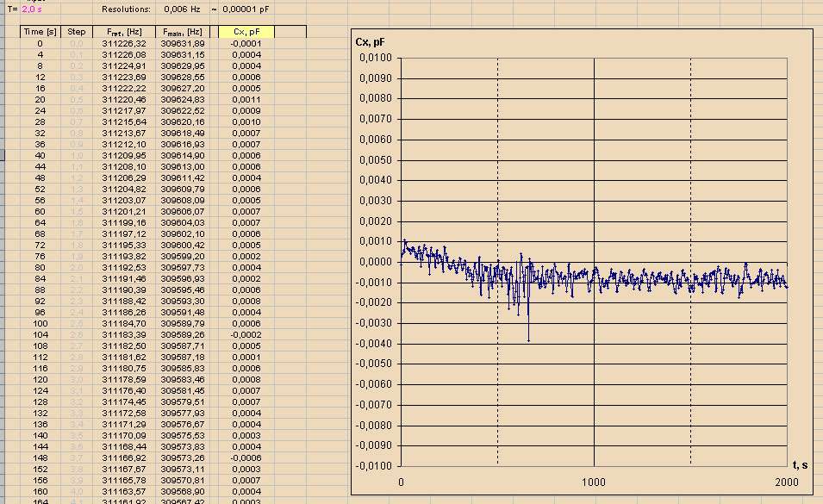Select the "Time [s]" column header
The image size is (823, 504).
click(x=41, y=32)
